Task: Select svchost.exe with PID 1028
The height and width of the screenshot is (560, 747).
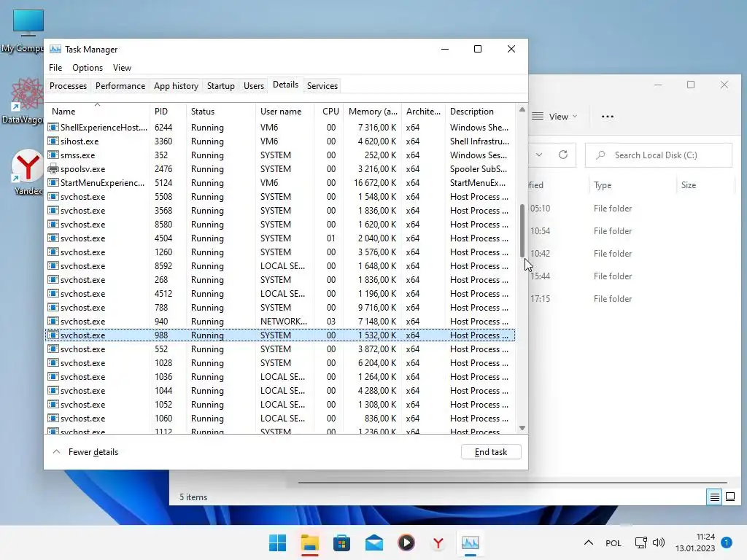Action: [280, 363]
